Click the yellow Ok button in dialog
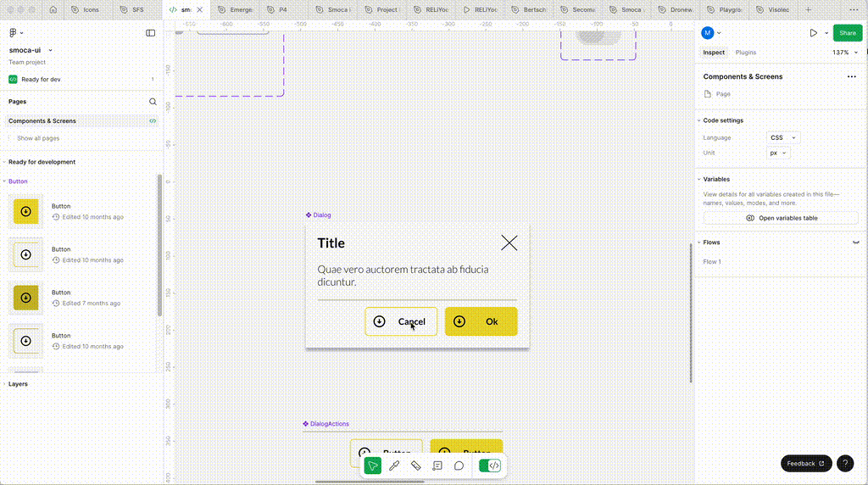 click(x=481, y=321)
